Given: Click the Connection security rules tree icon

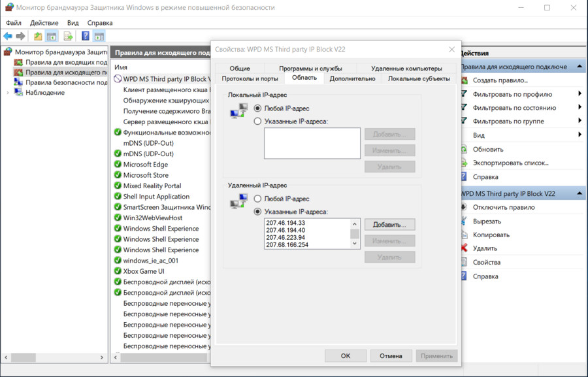Looking at the screenshot, I should click(18, 82).
